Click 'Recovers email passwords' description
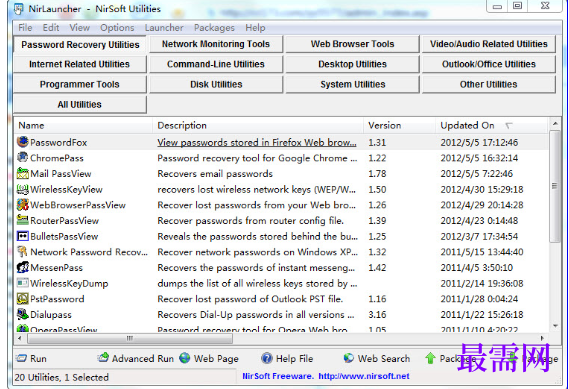The width and height of the screenshot is (569, 389). pyautogui.click(x=215, y=173)
